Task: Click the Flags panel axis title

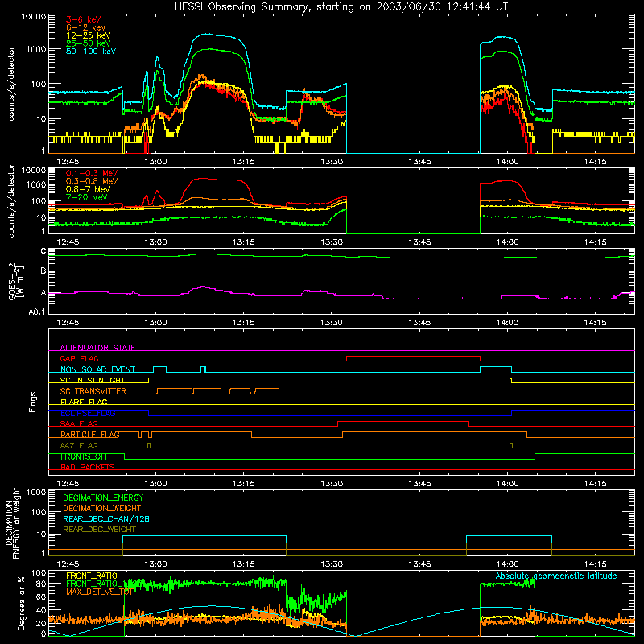Action: (x=33, y=402)
